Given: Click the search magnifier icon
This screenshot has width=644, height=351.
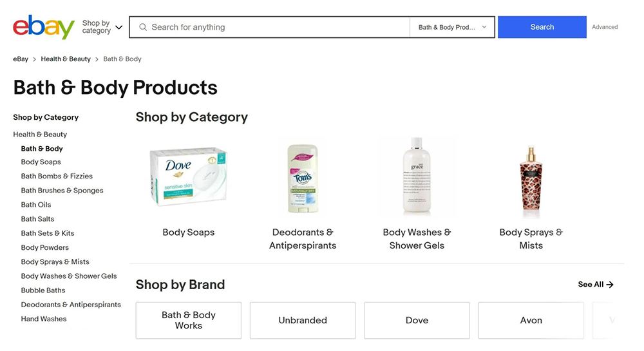Looking at the screenshot, I should [143, 27].
